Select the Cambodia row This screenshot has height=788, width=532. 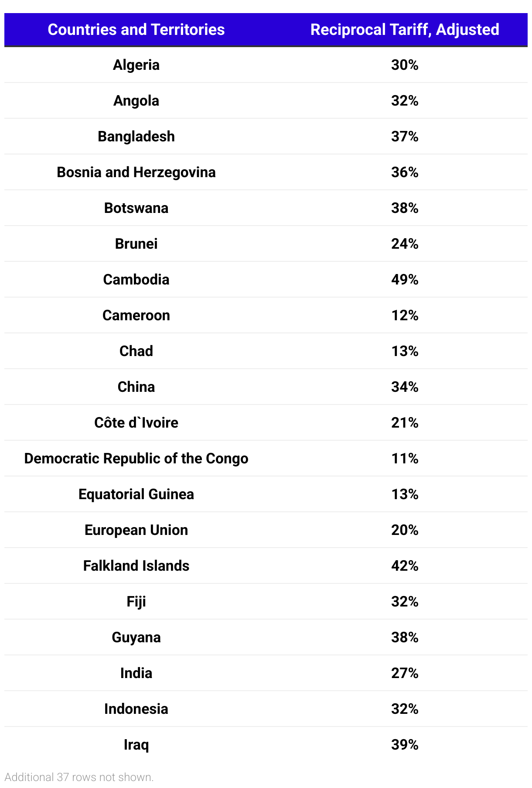[x=266, y=280]
